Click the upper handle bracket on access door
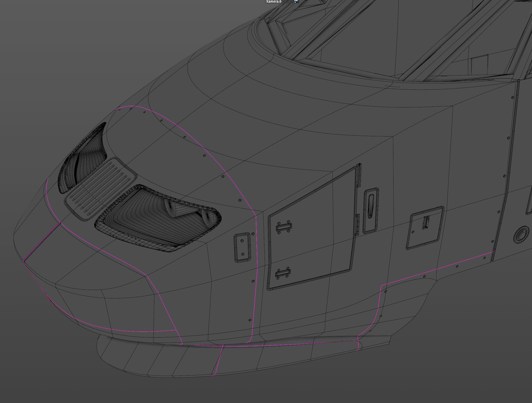 [x=284, y=227]
